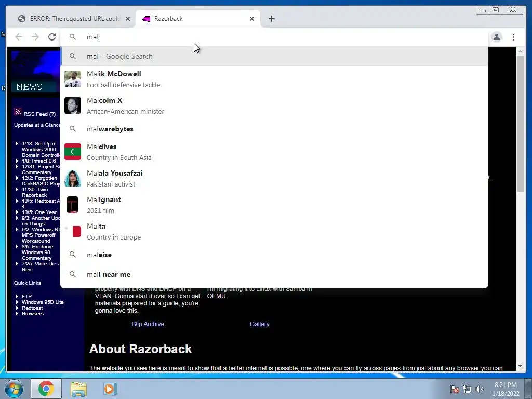Viewport: 532px width, 399px height.
Task: Click the Forward navigation arrow
Action: (x=35, y=37)
